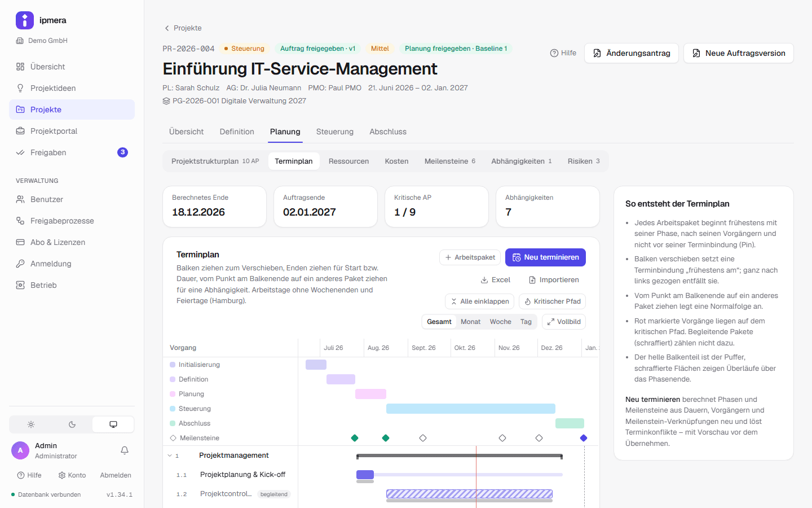This screenshot has height=508, width=812.
Task: Go back via Projekte breadcrumb chevron
Action: pos(167,28)
